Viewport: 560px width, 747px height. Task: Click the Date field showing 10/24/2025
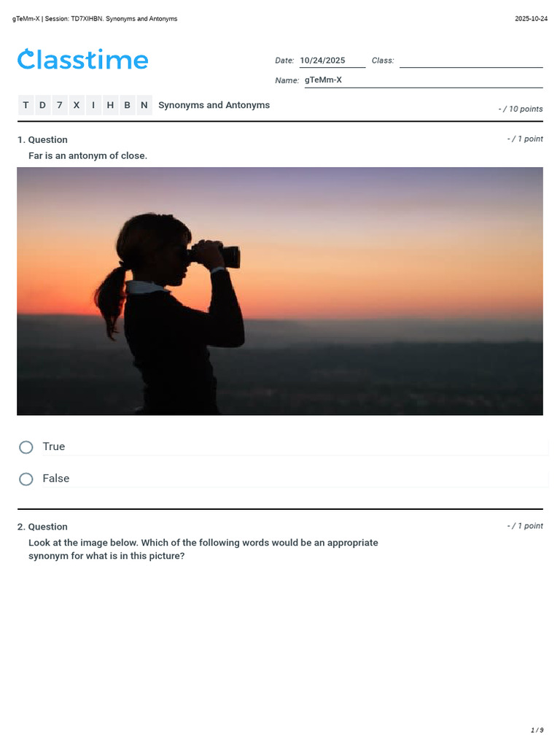332,61
